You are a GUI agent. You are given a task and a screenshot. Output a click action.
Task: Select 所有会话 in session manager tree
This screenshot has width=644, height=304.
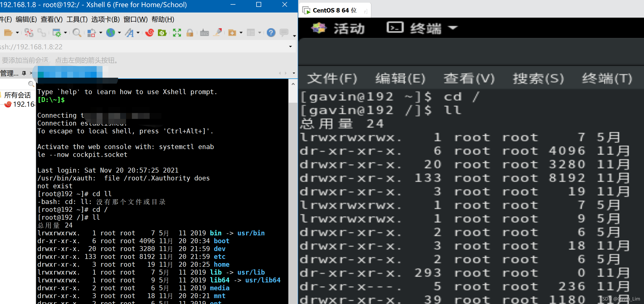[17, 95]
